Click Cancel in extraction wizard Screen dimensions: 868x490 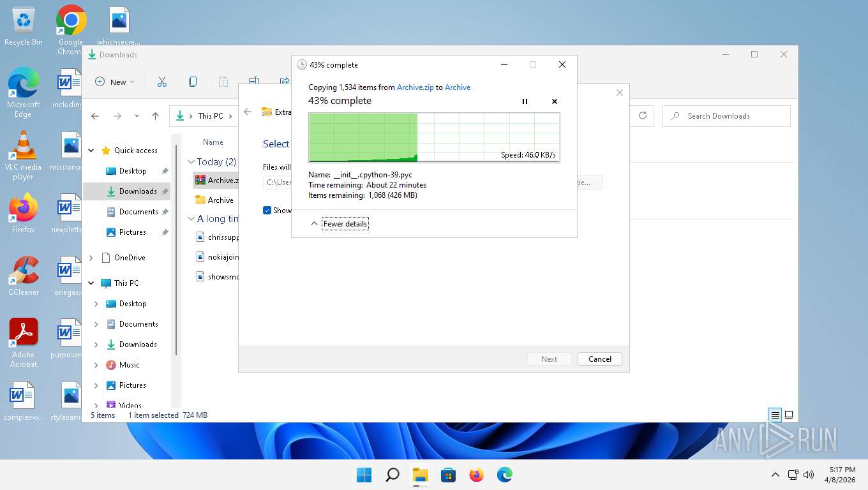point(600,359)
